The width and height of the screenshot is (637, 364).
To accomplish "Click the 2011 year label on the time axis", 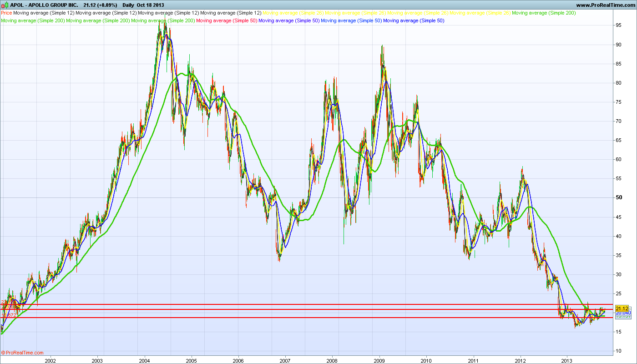I will (473, 360).
